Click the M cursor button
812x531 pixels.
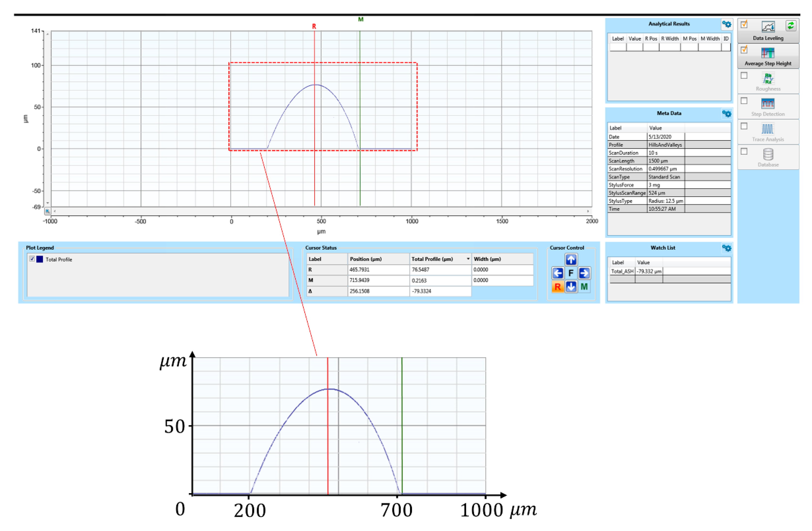(584, 287)
